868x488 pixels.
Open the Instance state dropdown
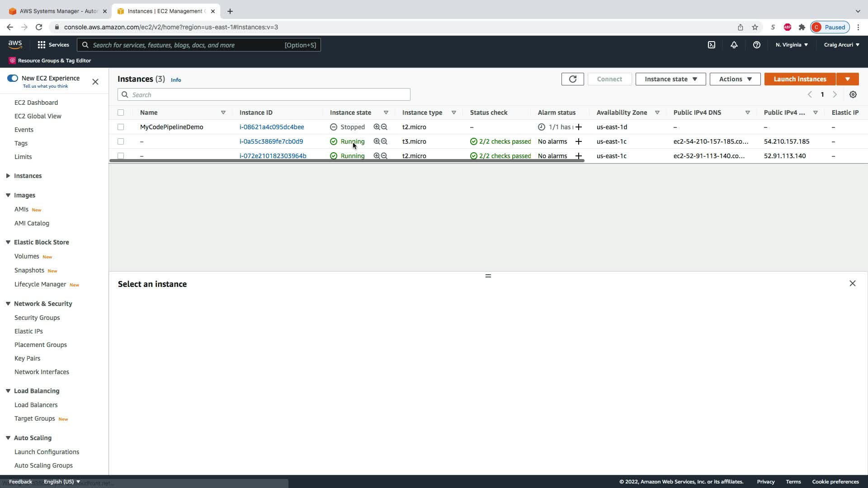tap(670, 79)
